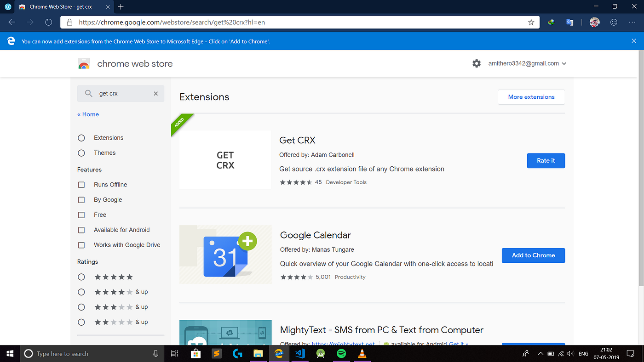Viewport: 644px width, 362px height.
Task: Click the Productivity category label
Action: click(x=350, y=277)
